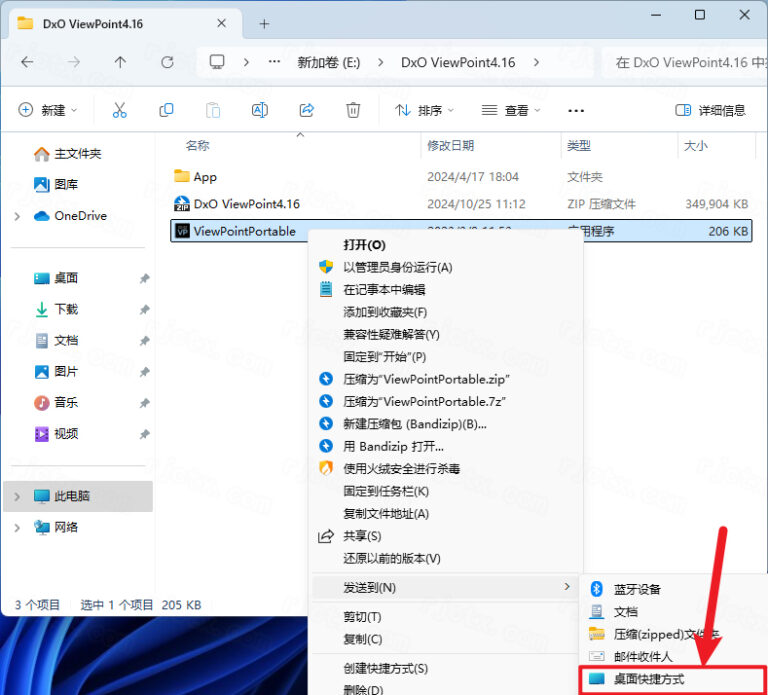Toggle the 详细信息 details pane button
768x695 pixels.
coord(710,110)
